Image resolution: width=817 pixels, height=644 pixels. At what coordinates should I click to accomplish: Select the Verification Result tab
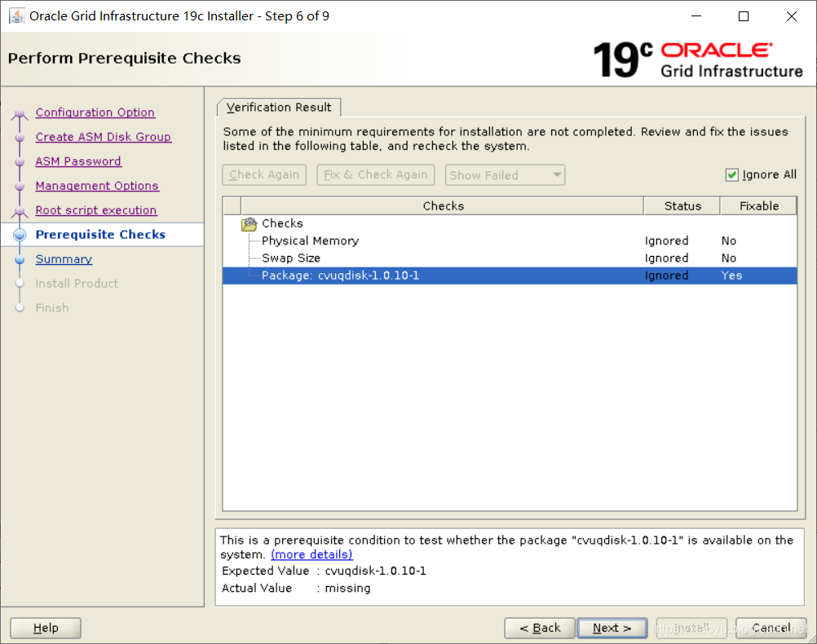pos(279,108)
